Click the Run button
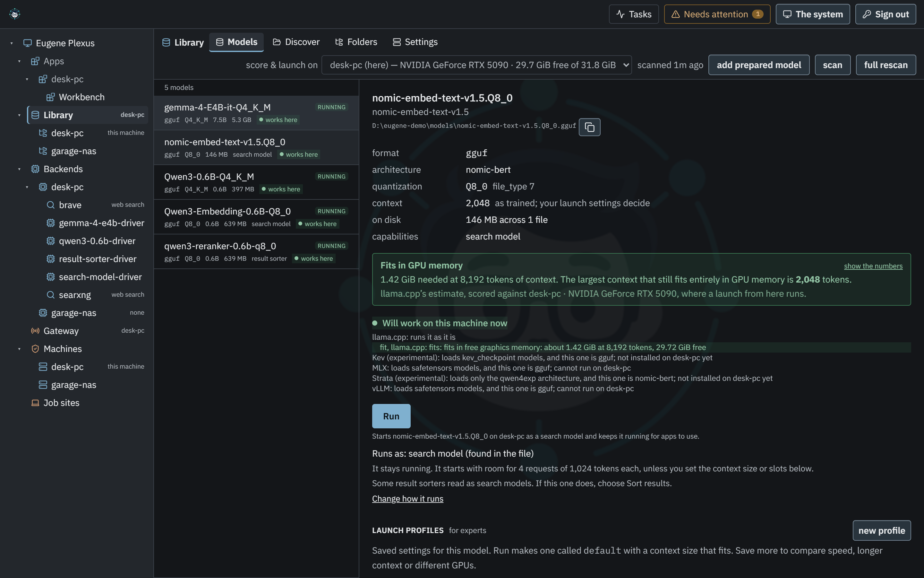The image size is (924, 578). coord(391,416)
